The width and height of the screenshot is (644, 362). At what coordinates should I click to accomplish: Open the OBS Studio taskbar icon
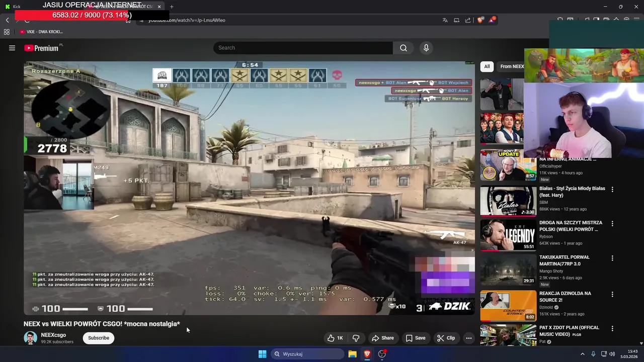382,354
